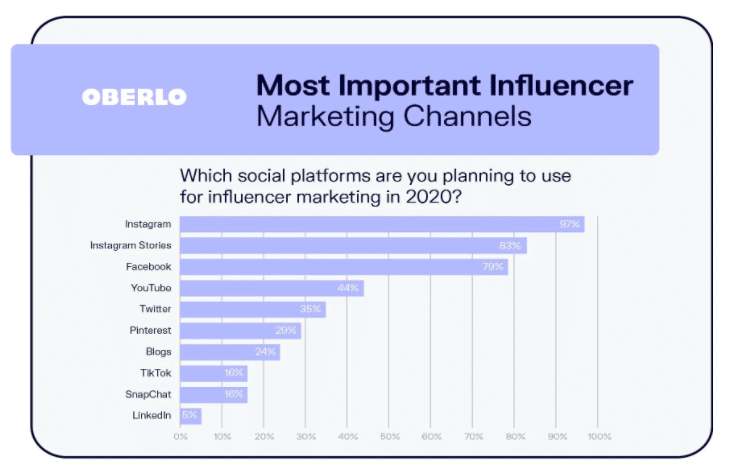Click the survey question about social platforms
730x473 pixels.
pyautogui.click(x=375, y=186)
